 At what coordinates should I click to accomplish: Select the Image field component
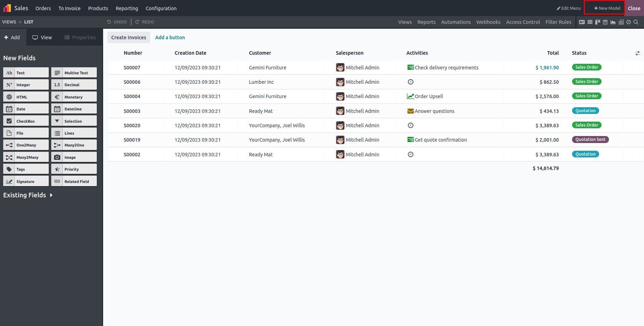(74, 157)
